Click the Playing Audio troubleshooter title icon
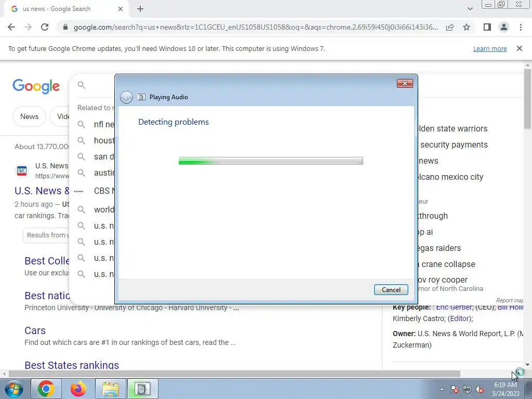 click(141, 97)
